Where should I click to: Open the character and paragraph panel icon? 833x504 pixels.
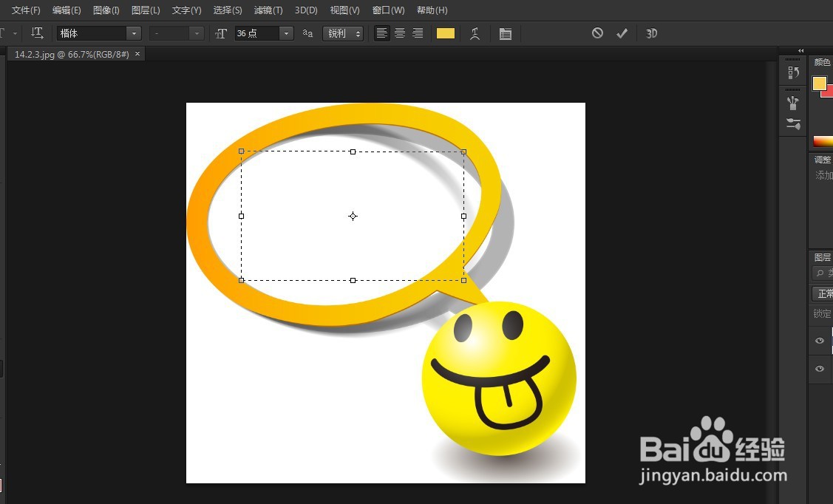506,33
